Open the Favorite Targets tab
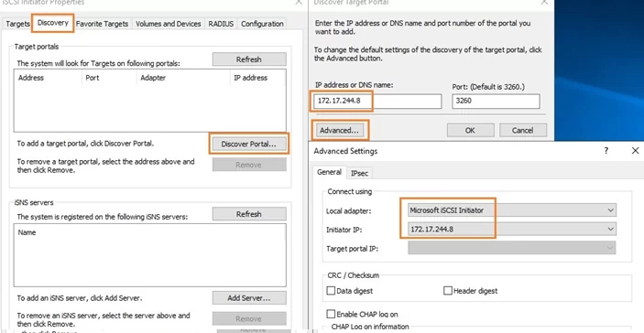Screen dimensions: 644x333 [102, 24]
